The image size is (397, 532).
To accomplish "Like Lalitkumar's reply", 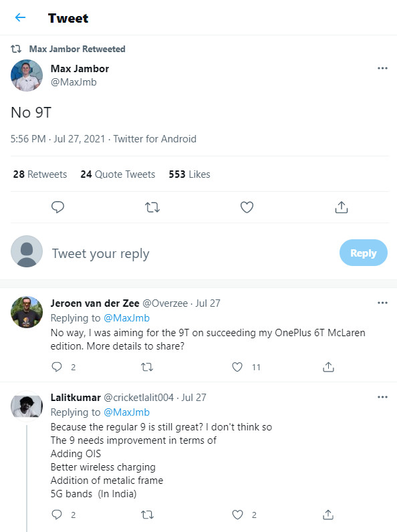I will pos(237,515).
